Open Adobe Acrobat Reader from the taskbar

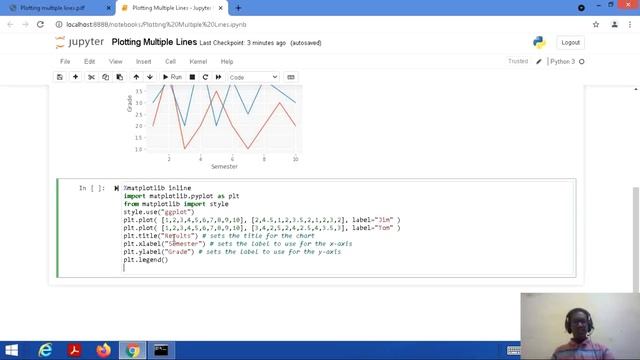click(74, 350)
